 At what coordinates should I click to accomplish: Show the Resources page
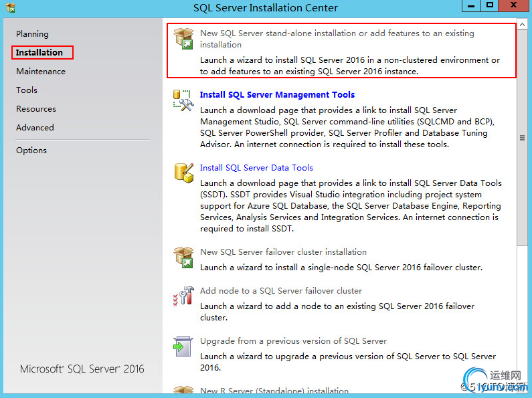(x=36, y=109)
